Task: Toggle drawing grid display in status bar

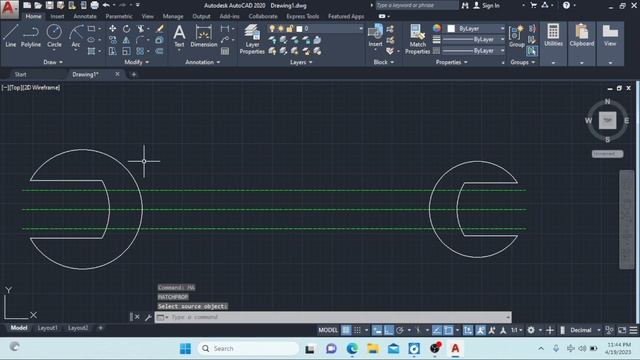Action: (x=346, y=330)
